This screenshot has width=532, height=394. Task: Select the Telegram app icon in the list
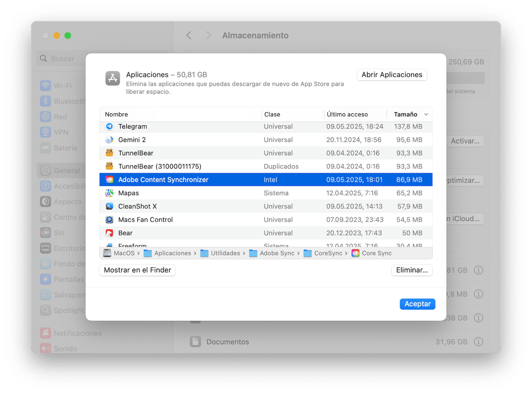(x=109, y=126)
